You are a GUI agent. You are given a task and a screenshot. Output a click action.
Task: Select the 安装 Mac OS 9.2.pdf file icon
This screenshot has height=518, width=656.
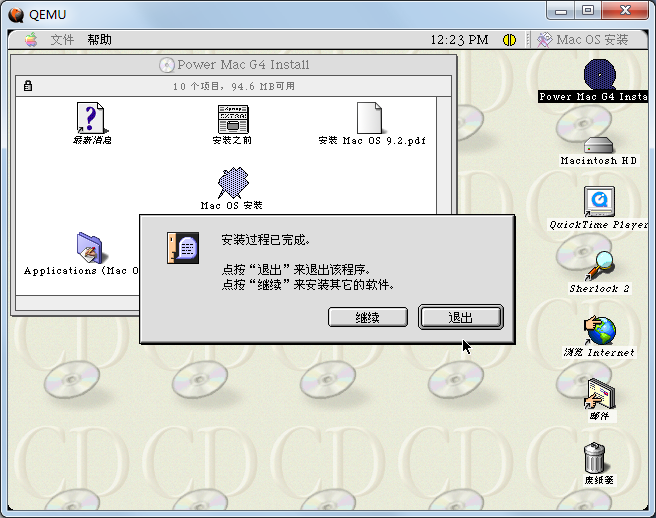pos(369,118)
